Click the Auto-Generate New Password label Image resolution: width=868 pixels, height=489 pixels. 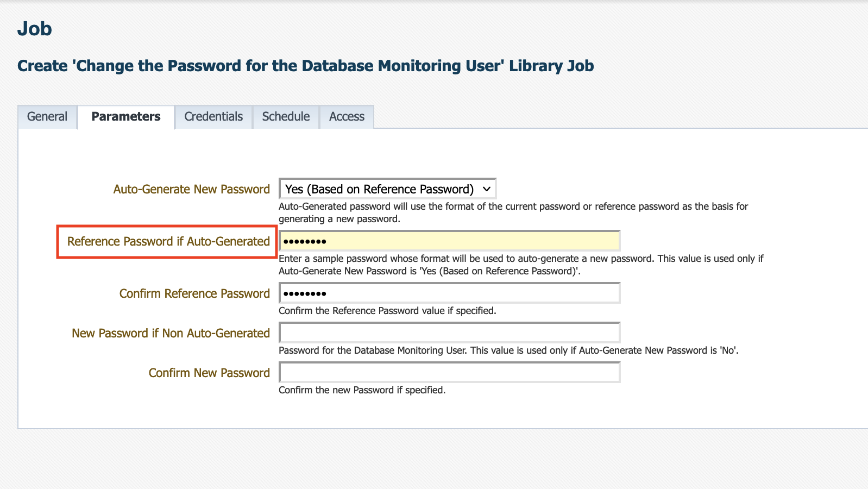[x=191, y=189]
